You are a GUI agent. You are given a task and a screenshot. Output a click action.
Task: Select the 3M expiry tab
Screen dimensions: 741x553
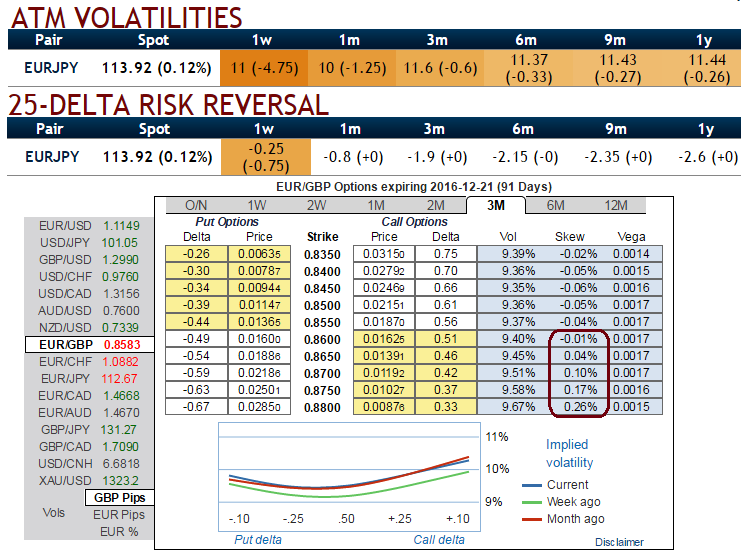coord(496,205)
